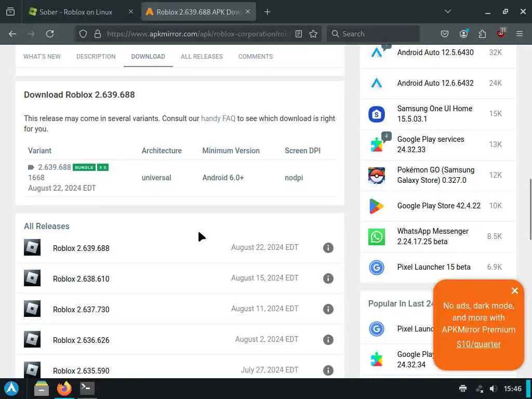This screenshot has height=399, width=532.
Task: Toggle reader view in address bar
Action: (299, 34)
